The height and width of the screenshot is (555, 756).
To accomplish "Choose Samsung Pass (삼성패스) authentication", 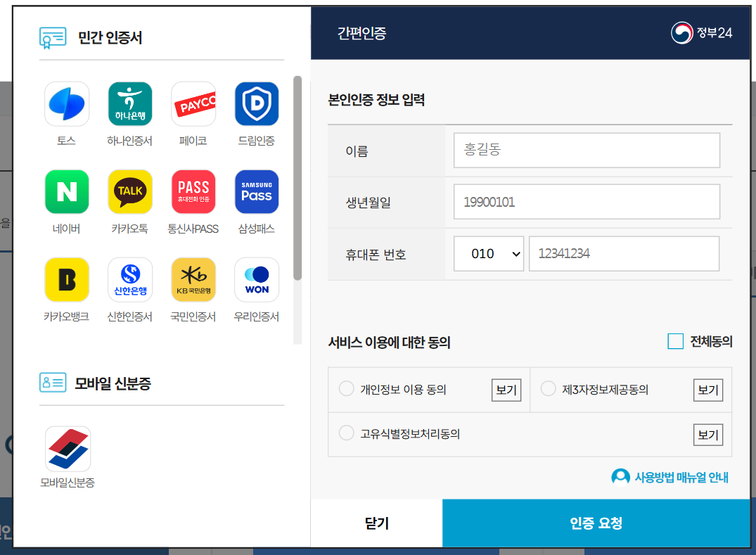I will click(x=257, y=191).
